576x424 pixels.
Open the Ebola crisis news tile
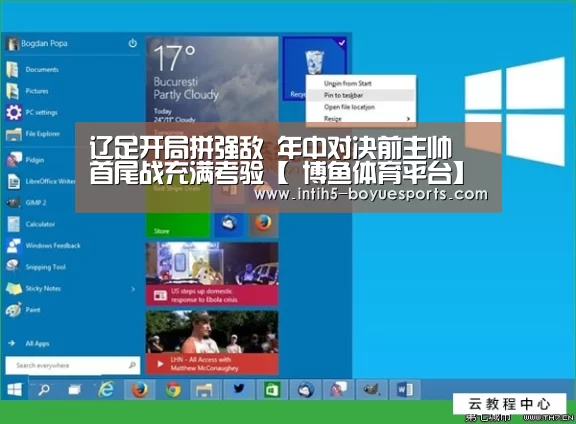(212, 274)
